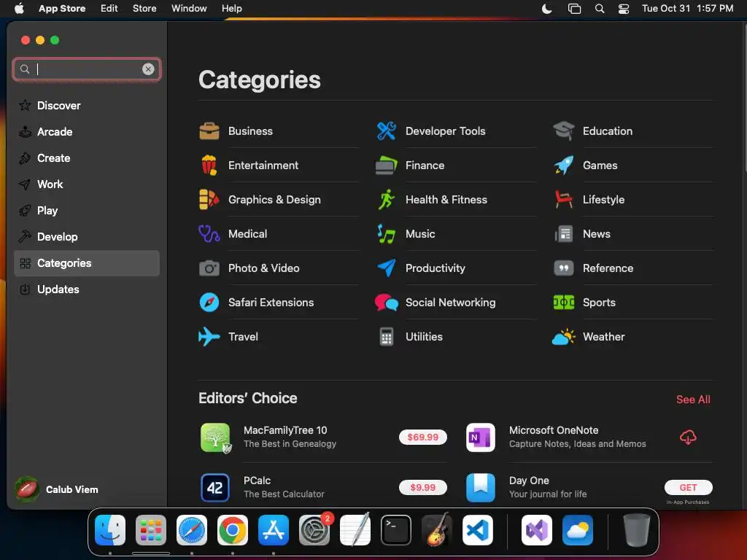This screenshot has width=747, height=560.
Task: Select the Games rocket icon
Action: [564, 166]
